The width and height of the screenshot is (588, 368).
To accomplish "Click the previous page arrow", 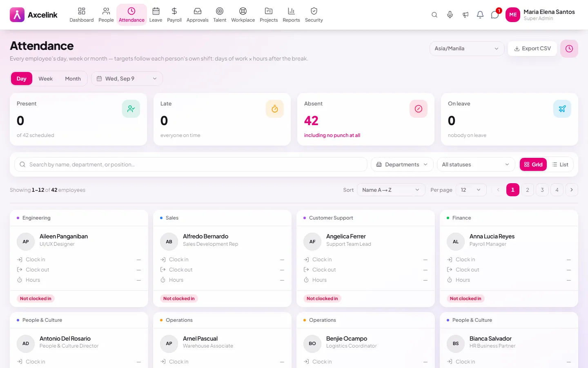I will (x=498, y=190).
